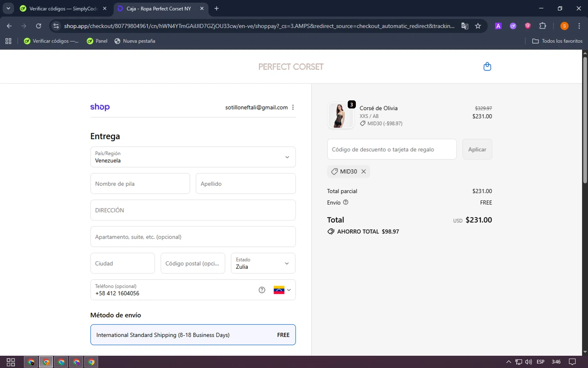Click the Ciudad field
Viewport: 588px width, 368px height.
click(x=122, y=263)
